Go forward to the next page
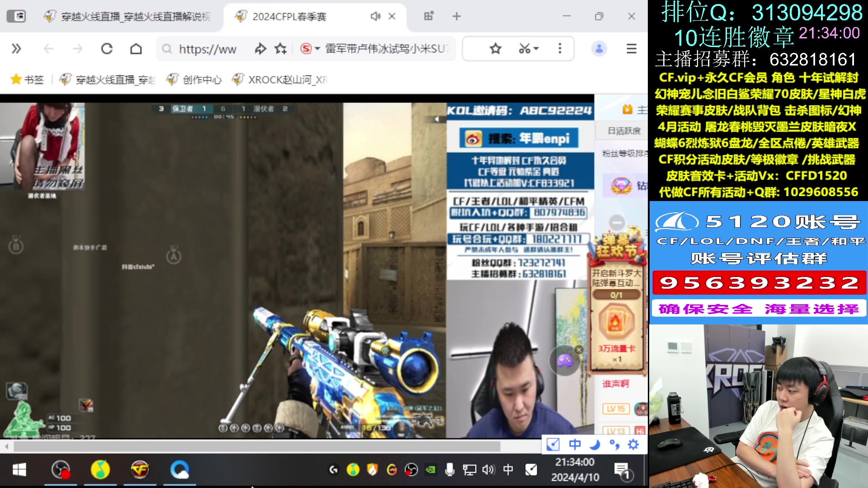Screen dimensions: 868x488 [x=78, y=49]
